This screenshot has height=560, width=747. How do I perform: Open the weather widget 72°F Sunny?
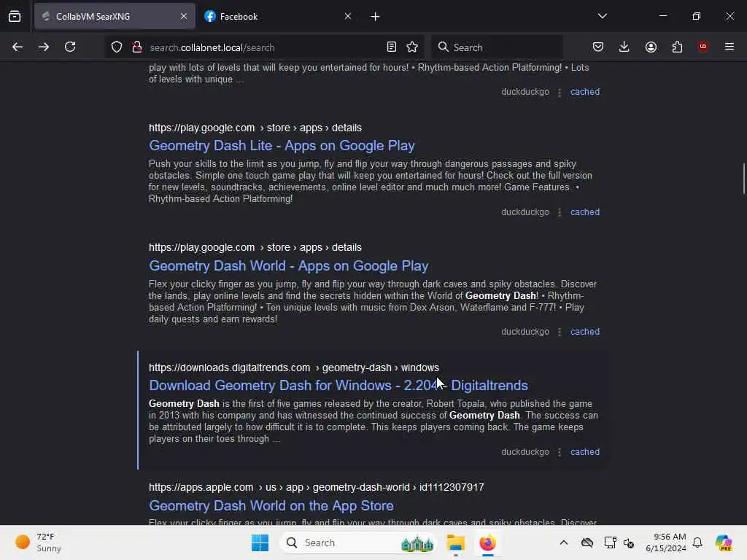click(x=38, y=542)
